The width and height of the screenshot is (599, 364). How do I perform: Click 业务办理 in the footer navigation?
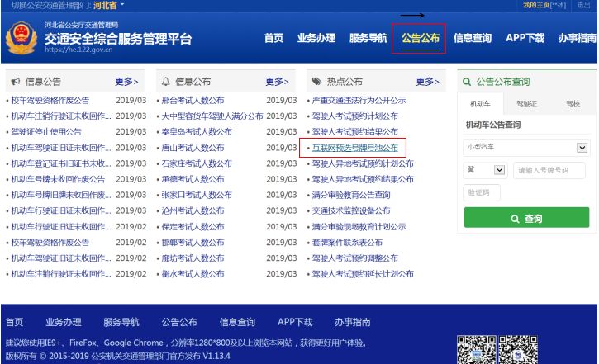click(x=64, y=322)
